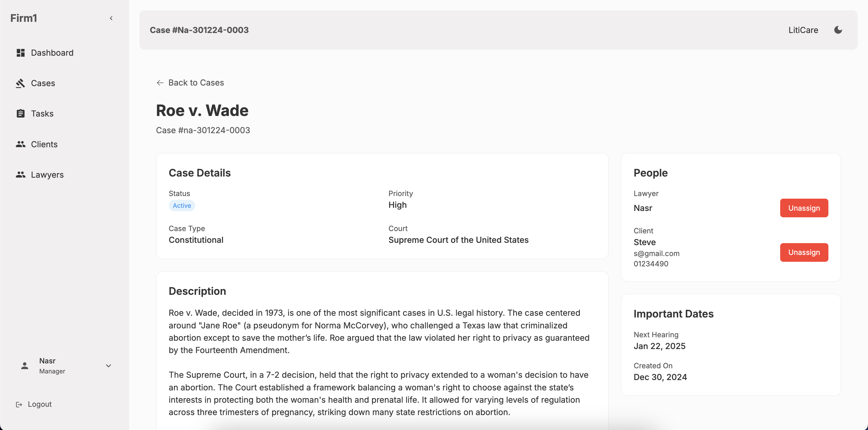Image resolution: width=868 pixels, height=430 pixels.
Task: Follow the Back to Cases link
Action: (x=196, y=83)
